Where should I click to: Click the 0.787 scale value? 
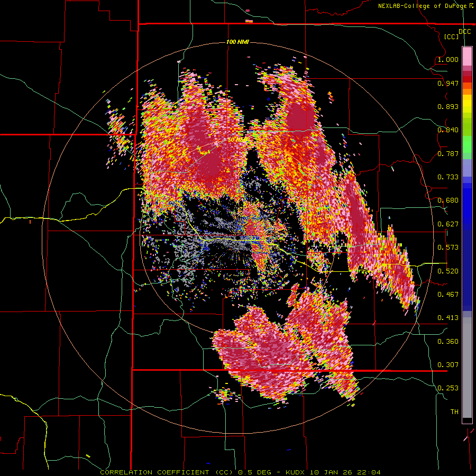448,153
